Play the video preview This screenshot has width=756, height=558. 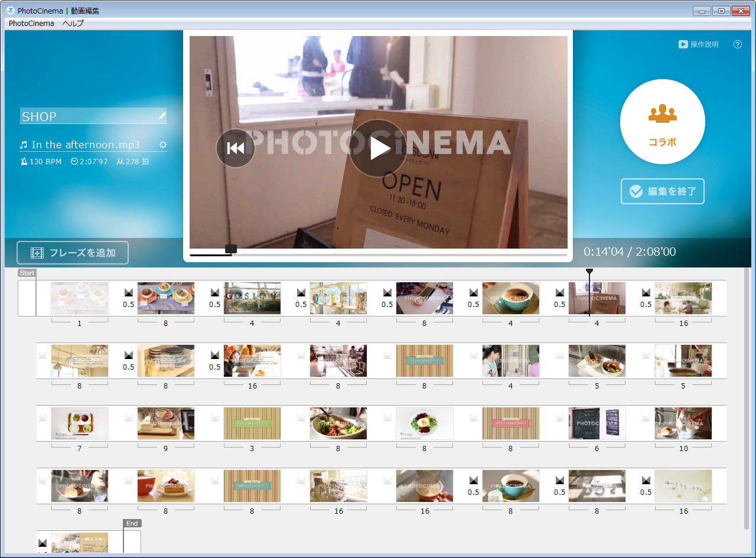[x=378, y=148]
